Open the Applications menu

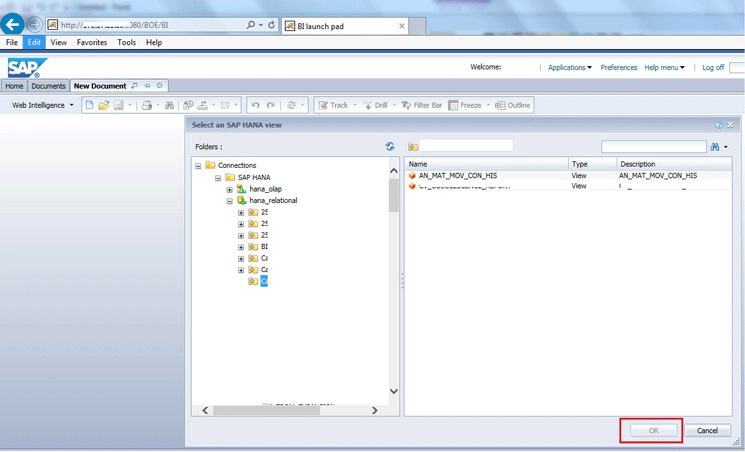pyautogui.click(x=570, y=67)
